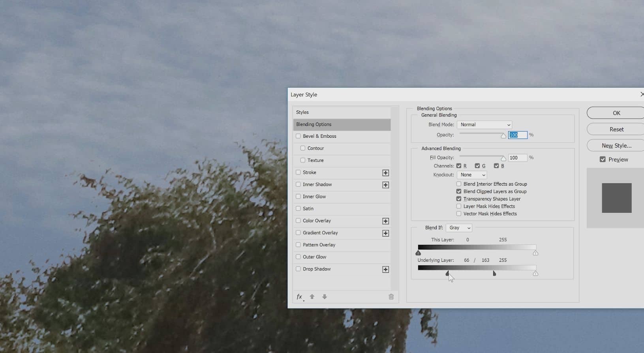Click This Layer black point slider
The image size is (644, 353).
418,253
